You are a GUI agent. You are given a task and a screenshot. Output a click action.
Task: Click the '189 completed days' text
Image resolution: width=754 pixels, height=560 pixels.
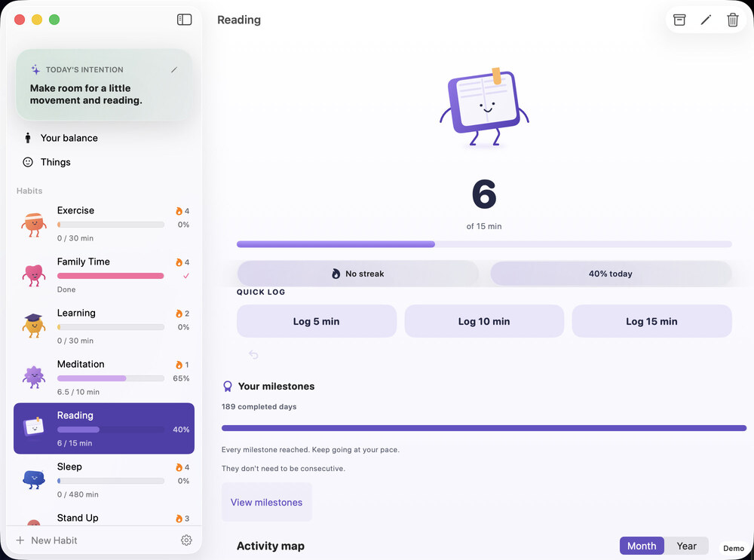[259, 407]
